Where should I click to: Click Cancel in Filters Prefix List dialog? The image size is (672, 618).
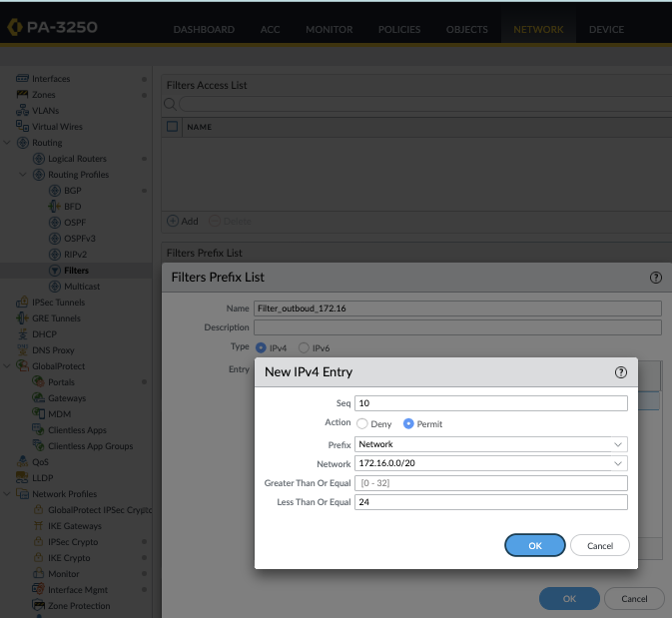634,599
